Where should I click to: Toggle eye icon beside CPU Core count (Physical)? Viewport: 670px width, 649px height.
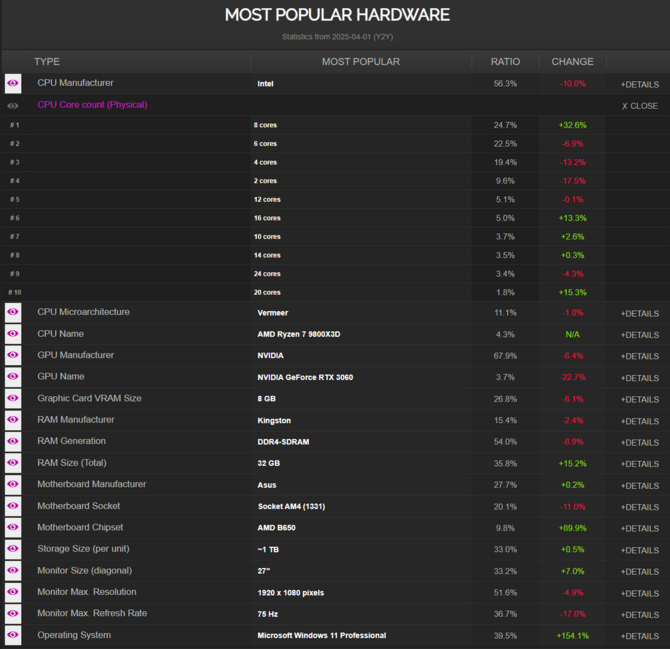[x=13, y=106]
